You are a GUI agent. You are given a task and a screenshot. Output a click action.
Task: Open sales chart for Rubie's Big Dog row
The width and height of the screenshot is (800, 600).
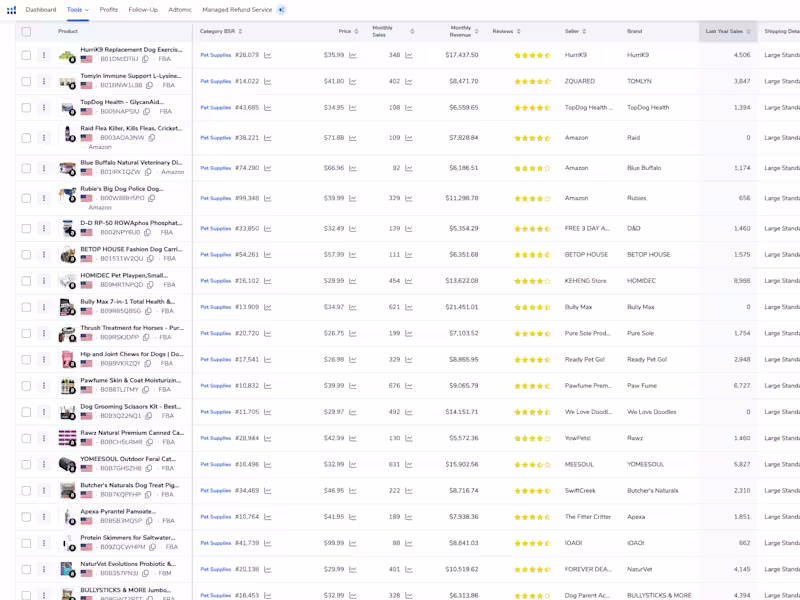(409, 198)
